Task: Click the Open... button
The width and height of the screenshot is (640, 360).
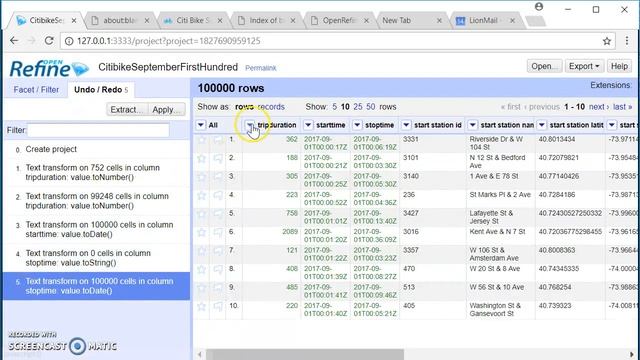Action: [x=544, y=66]
